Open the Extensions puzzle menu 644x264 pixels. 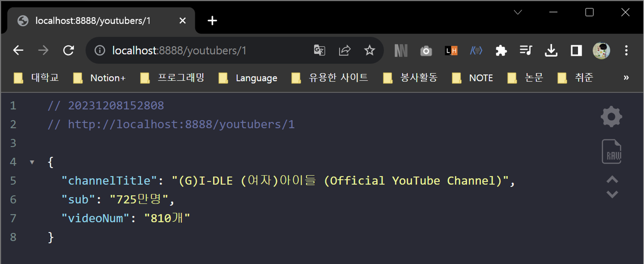(501, 51)
